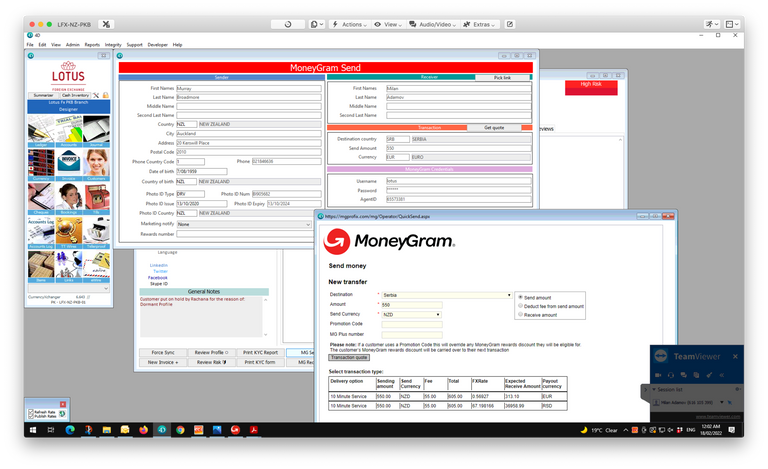Toggle the Refresh Rate checkbox
768x469 pixels.
(x=31, y=412)
